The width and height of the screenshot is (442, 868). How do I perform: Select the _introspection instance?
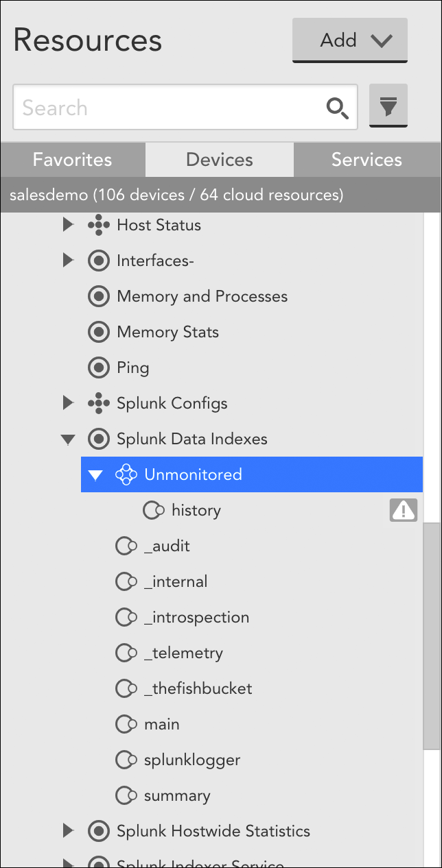point(197,617)
